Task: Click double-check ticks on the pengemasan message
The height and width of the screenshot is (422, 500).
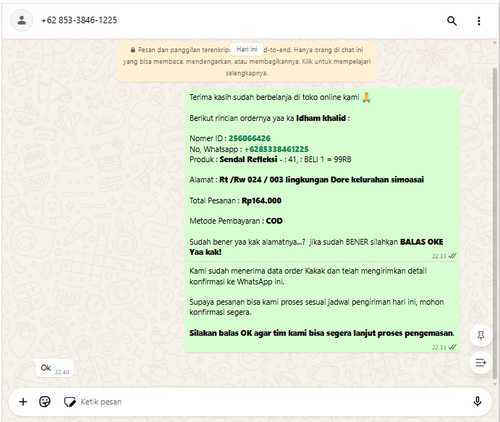Action: click(452, 347)
